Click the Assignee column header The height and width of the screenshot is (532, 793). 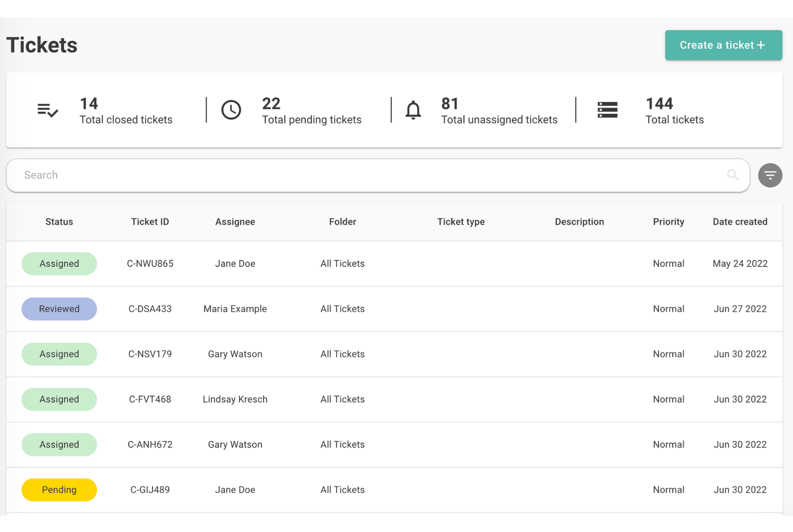(x=235, y=222)
